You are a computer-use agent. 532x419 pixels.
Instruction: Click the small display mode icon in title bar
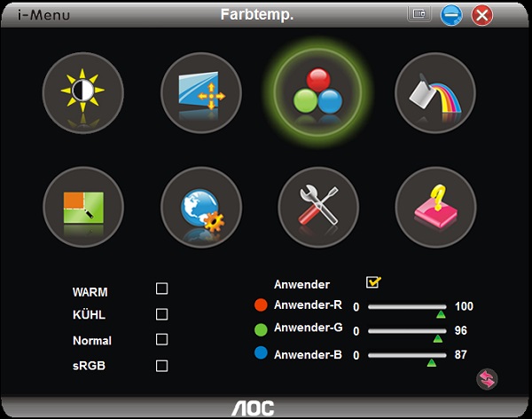pos(419,14)
